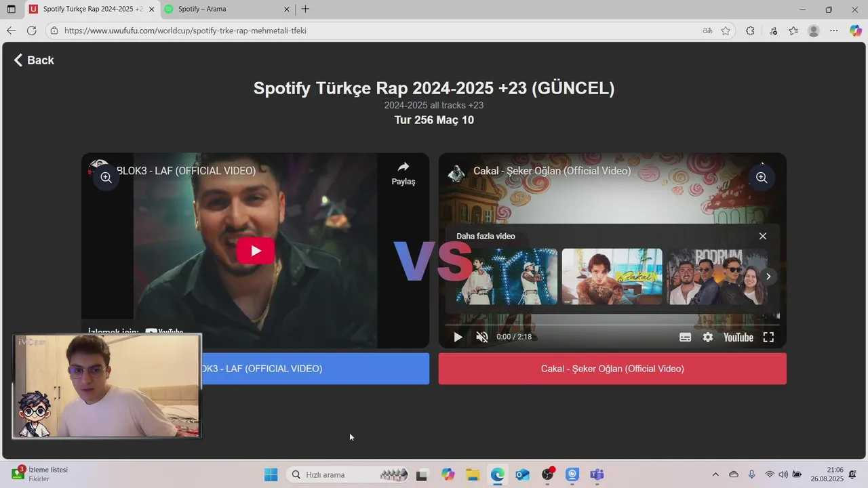This screenshot has width=868, height=488.
Task: View site information lock icon
Action: 54,30
